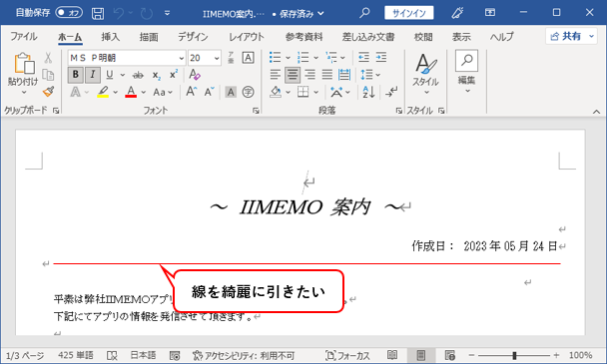Toggle Bold formatting
Screen dimensions: 607x364
[x=76, y=74]
